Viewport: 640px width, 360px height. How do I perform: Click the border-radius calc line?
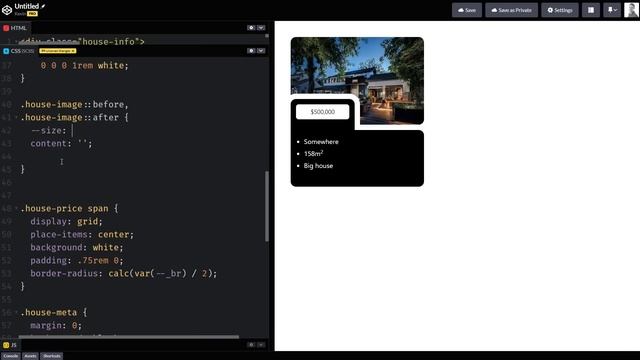coord(124,273)
